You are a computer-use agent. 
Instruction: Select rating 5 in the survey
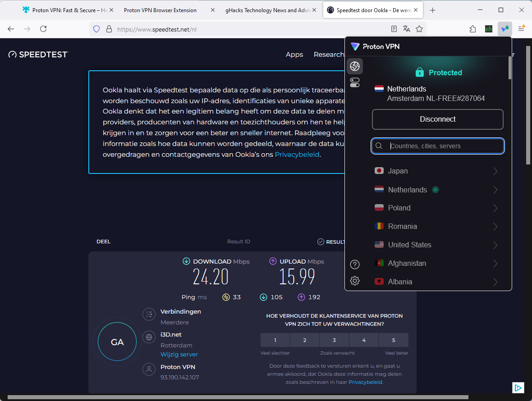pos(393,340)
